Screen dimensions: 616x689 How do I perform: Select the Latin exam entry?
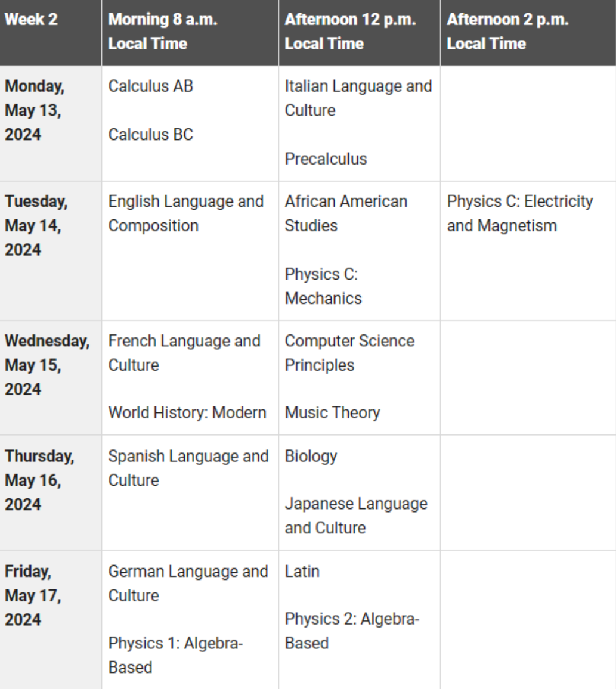302,572
